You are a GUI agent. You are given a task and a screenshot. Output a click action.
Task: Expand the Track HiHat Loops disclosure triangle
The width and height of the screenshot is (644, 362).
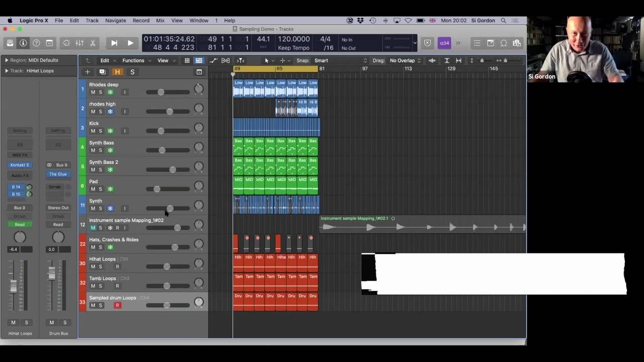pos(7,70)
